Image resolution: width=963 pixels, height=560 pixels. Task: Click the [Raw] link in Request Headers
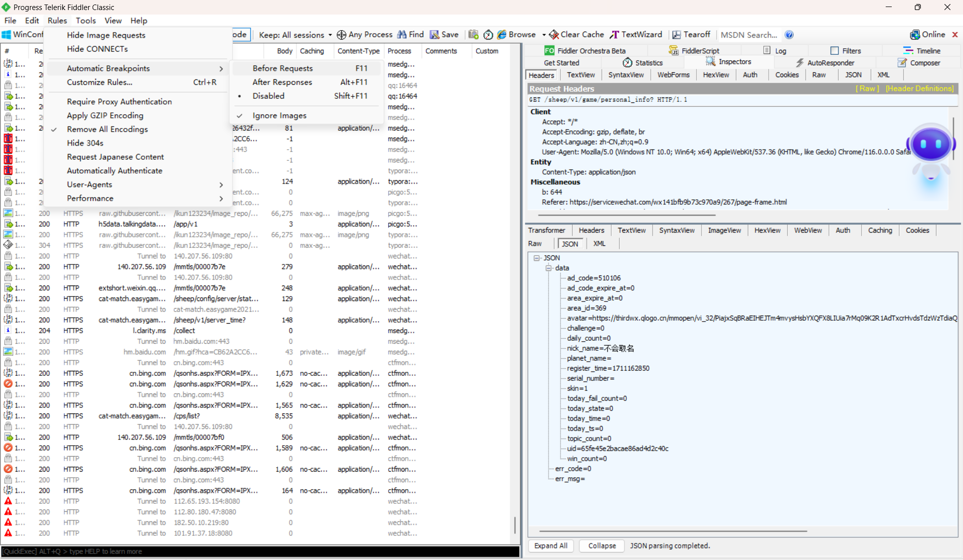(867, 88)
